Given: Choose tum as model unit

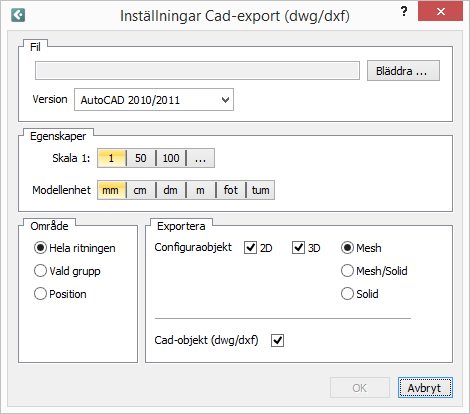Looking at the screenshot, I should (260, 190).
